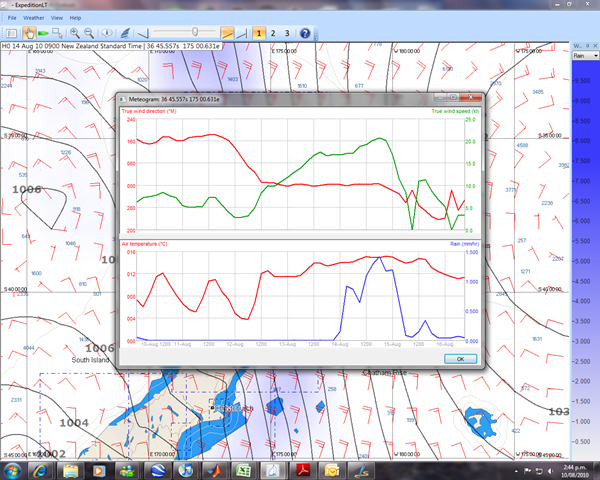Screen dimensions: 600x480
Task: Open Outlook from taskbar
Action: (331, 470)
